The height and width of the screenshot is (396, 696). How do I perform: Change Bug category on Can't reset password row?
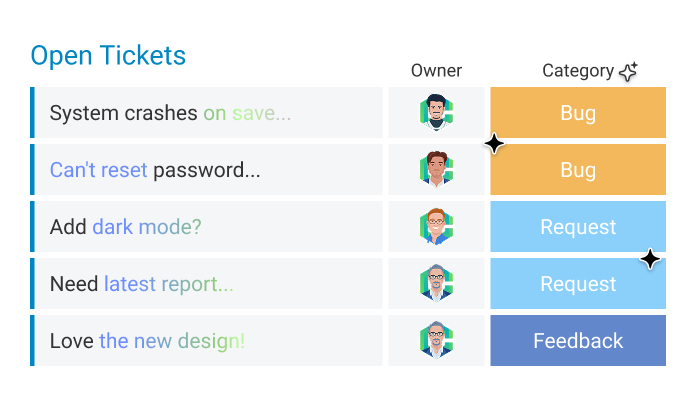point(578,170)
